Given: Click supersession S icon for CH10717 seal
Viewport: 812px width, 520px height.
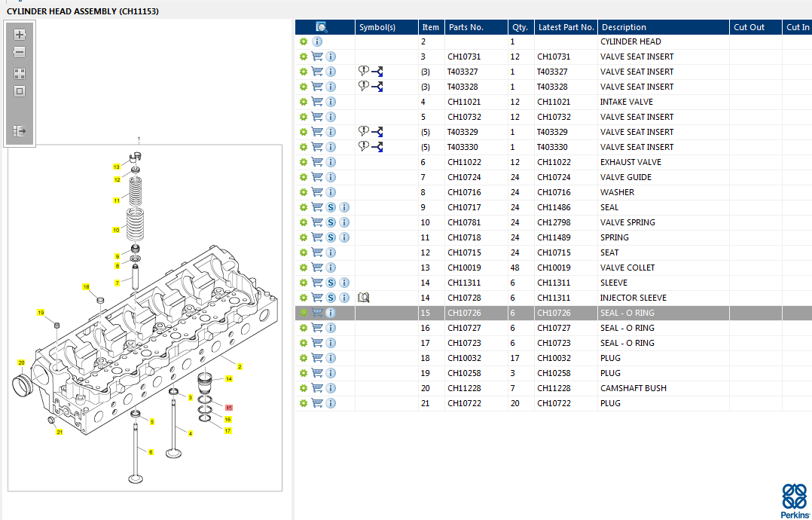Looking at the screenshot, I should [x=331, y=207].
